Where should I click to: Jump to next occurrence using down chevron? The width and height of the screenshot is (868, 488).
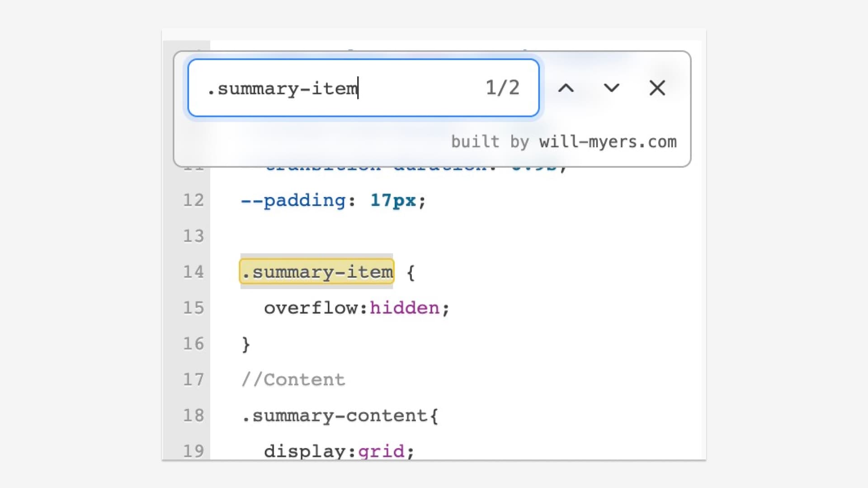coord(611,88)
